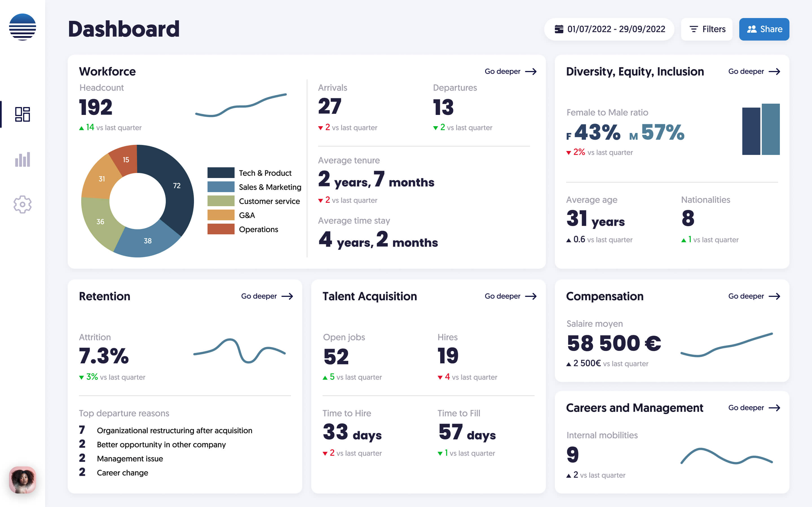Click the Tech & Product legend color swatch

tap(221, 173)
